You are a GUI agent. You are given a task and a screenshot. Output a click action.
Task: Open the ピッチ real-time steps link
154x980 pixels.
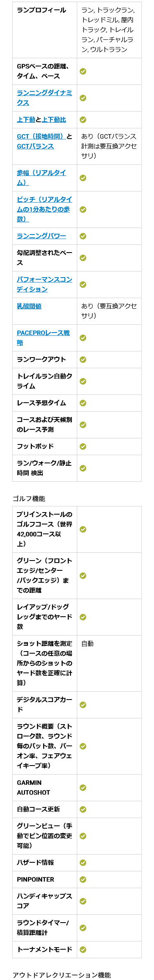[x=44, y=209]
